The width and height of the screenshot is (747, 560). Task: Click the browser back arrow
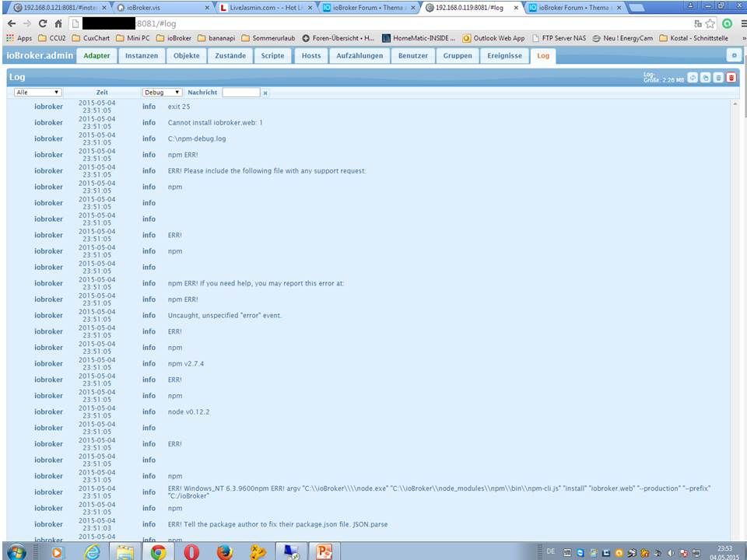click(x=12, y=23)
